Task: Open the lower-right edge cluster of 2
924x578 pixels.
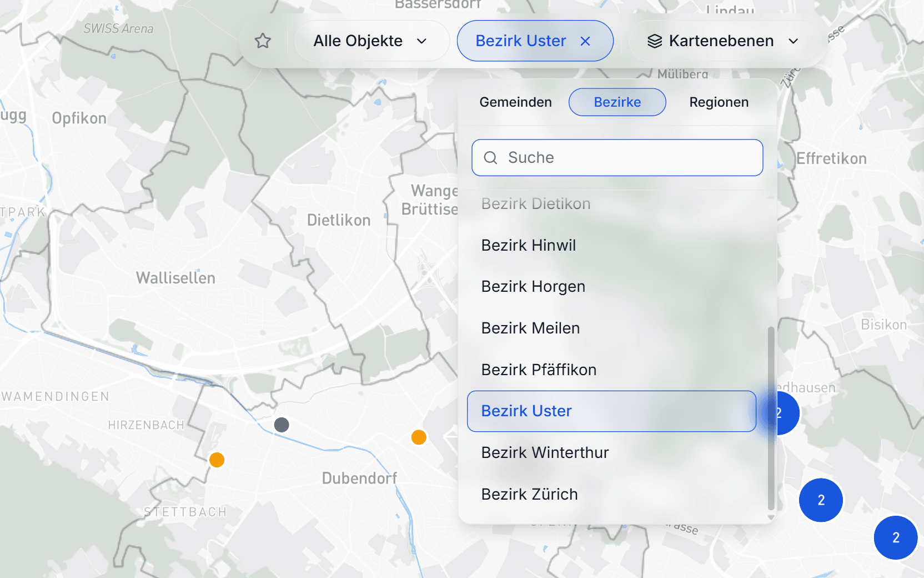Action: coord(896,537)
